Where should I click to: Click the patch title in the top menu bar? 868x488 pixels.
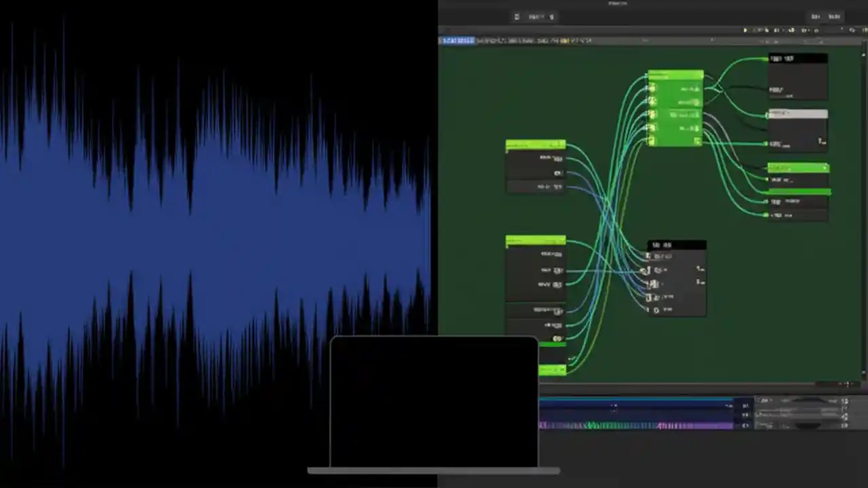(x=617, y=3)
